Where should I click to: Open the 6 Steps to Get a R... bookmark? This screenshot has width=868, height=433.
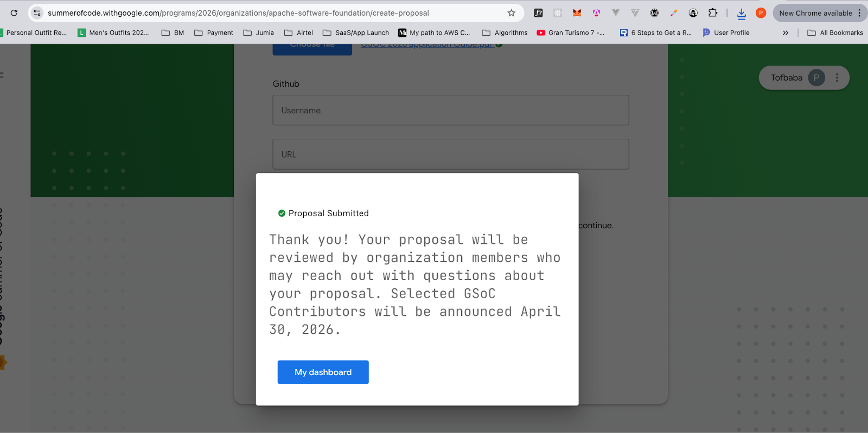click(656, 33)
